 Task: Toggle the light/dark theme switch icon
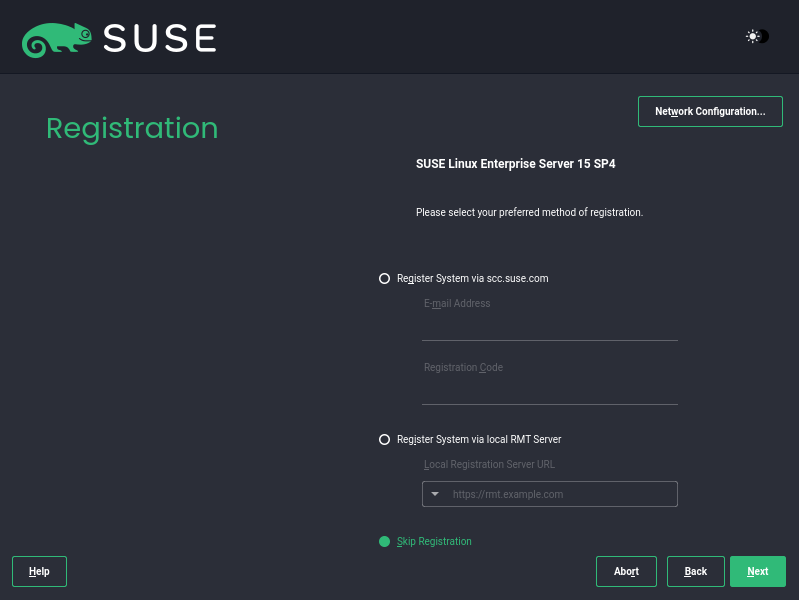tap(757, 36)
